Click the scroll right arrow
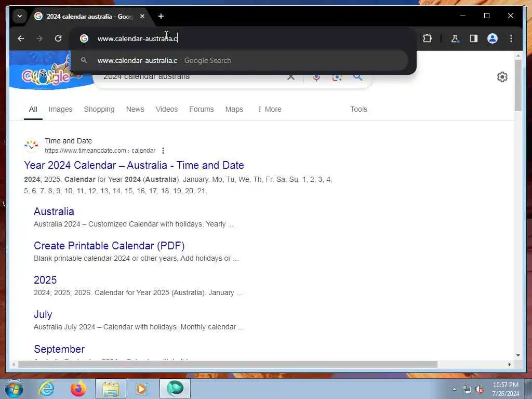Image resolution: width=532 pixels, height=399 pixels. (509, 364)
